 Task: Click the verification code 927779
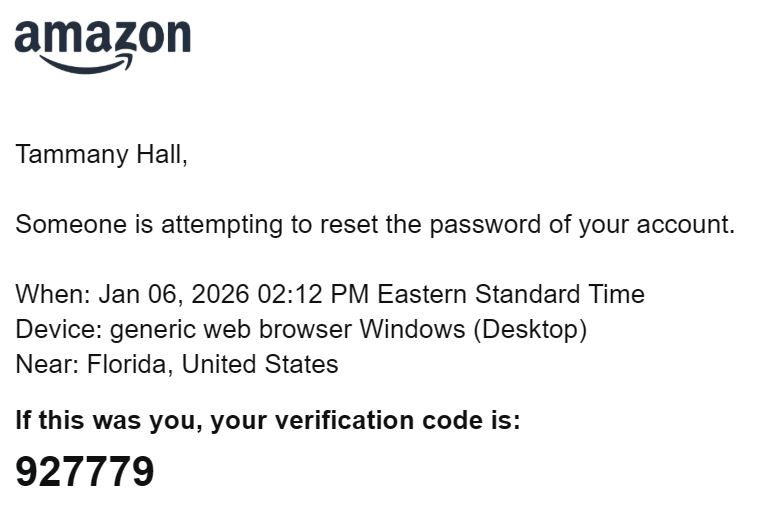(85, 472)
